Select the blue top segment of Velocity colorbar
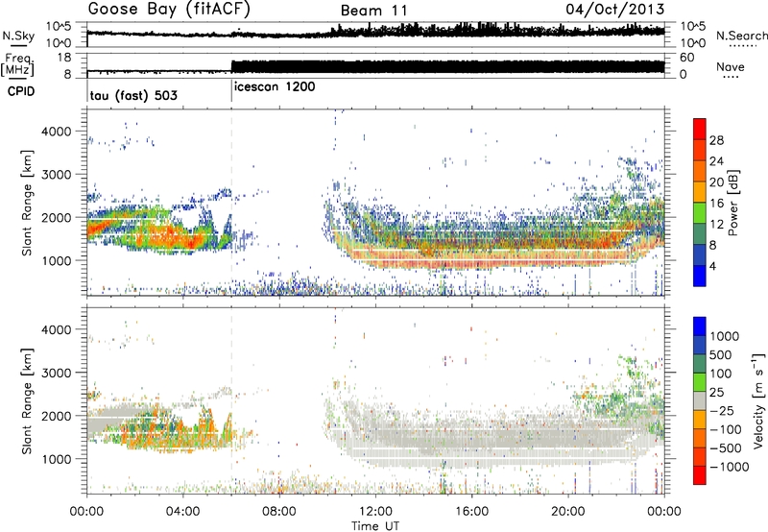The width and height of the screenshot is (768, 532). pyautogui.click(x=700, y=326)
